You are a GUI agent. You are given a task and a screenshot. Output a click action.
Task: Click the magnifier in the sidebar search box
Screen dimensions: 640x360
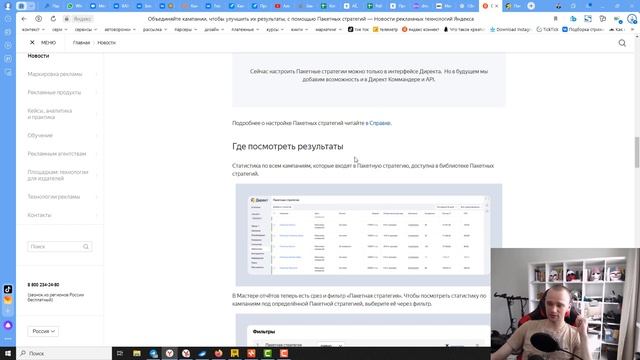click(x=86, y=247)
